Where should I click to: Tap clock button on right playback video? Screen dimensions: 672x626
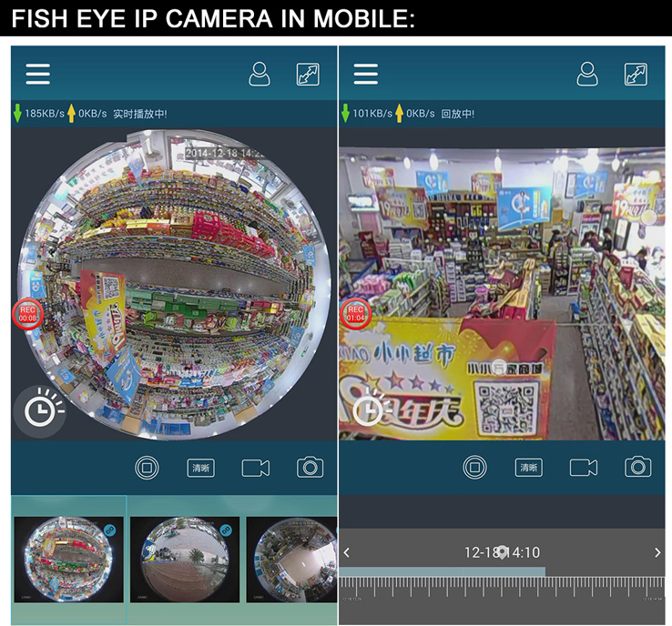click(x=367, y=410)
